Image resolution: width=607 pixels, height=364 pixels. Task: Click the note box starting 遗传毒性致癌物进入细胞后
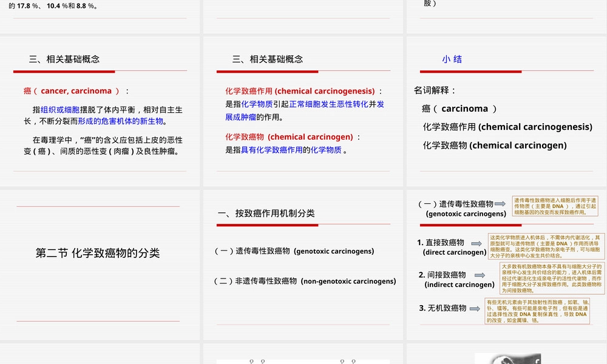pyautogui.click(x=555, y=206)
